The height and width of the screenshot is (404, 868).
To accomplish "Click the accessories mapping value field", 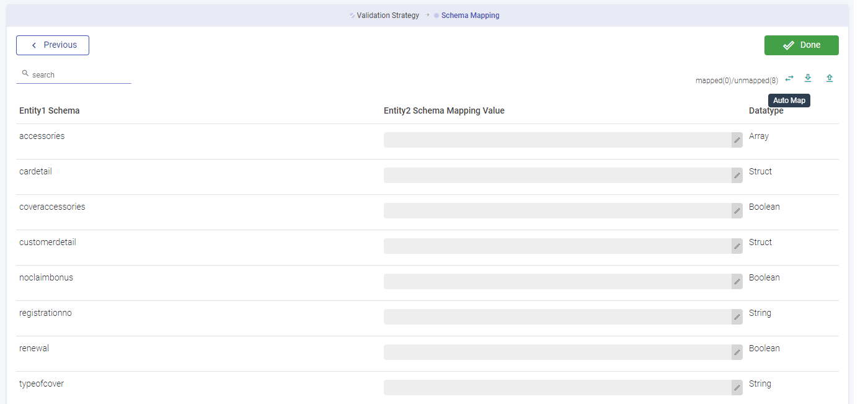I will click(x=557, y=140).
